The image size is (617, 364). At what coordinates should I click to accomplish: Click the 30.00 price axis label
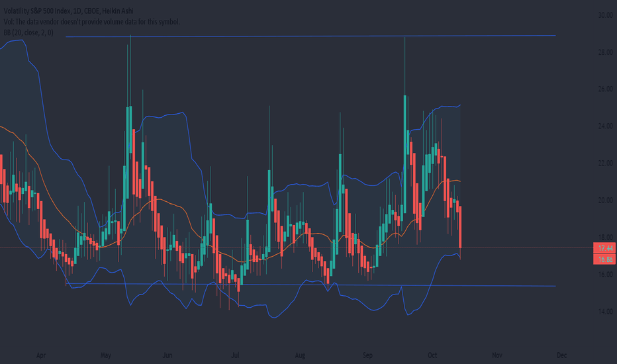coord(605,15)
